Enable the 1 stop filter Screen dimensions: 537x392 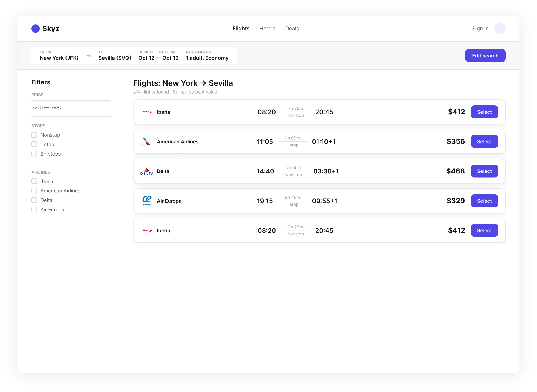coord(34,144)
